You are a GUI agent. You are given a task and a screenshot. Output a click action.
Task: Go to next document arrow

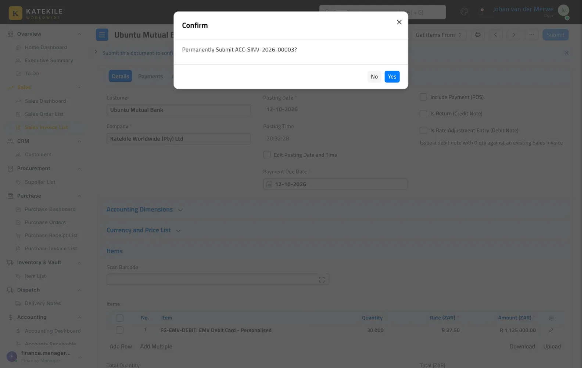pyautogui.click(x=513, y=35)
